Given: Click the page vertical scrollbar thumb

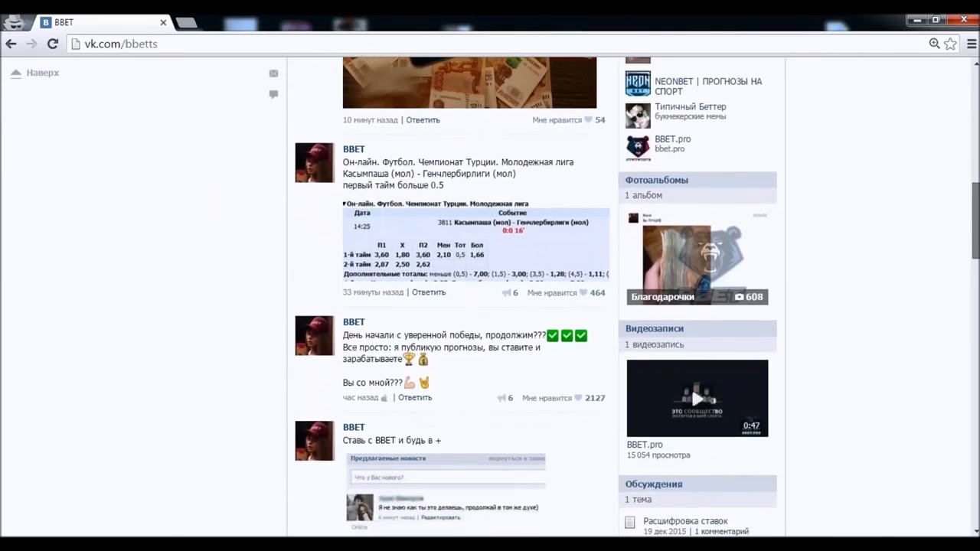Looking at the screenshot, I should pos(975,220).
